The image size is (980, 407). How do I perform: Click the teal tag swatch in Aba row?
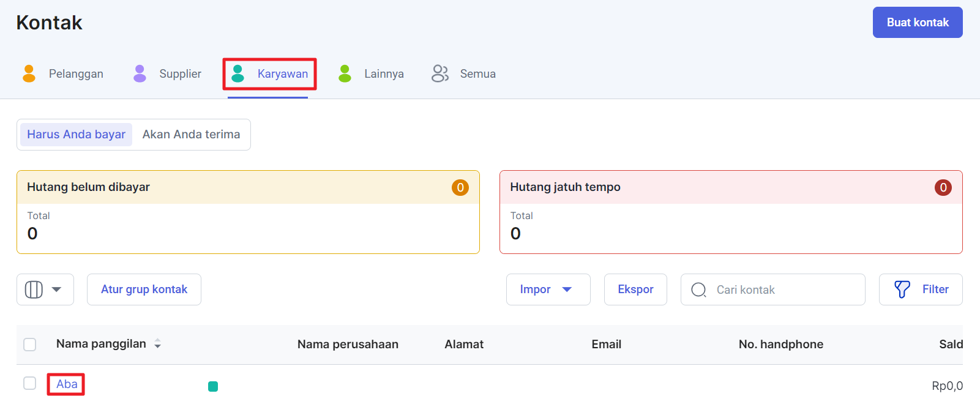click(213, 386)
